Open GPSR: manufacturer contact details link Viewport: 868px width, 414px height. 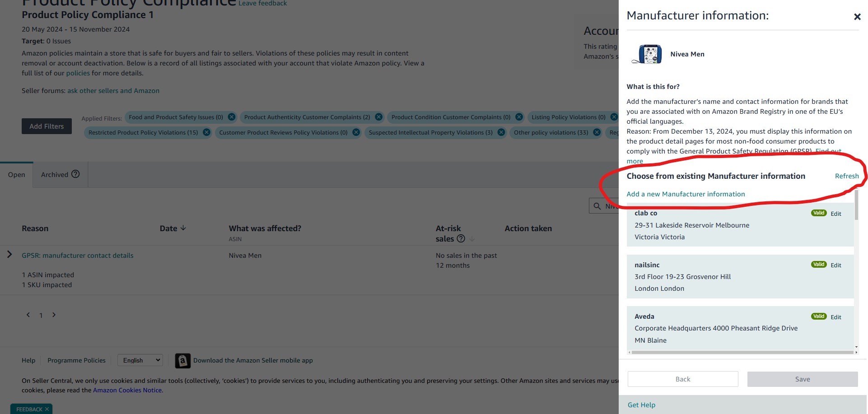coord(78,256)
